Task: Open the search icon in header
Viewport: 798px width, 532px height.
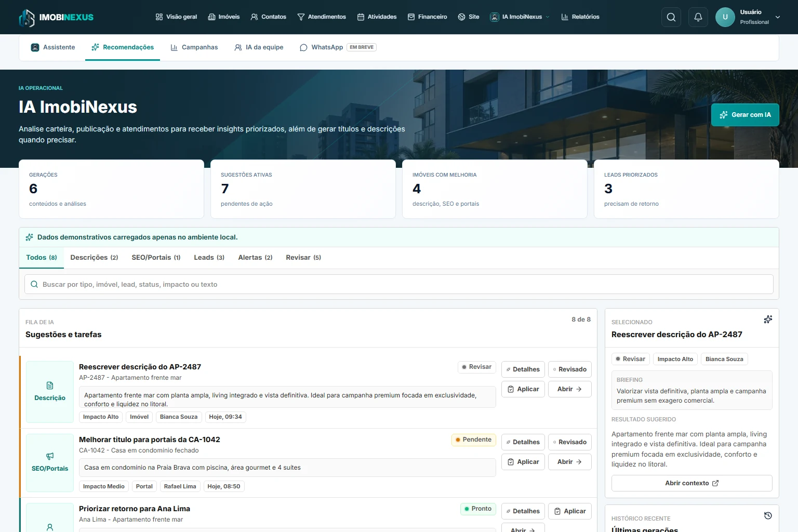Action: coord(671,17)
